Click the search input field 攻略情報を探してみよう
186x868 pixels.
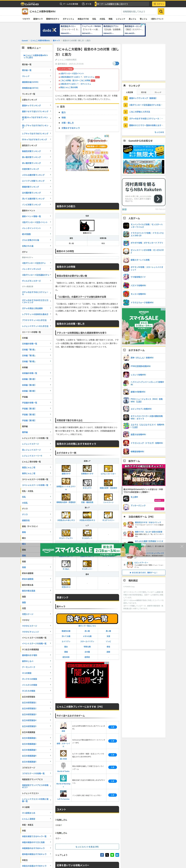[139, 11]
